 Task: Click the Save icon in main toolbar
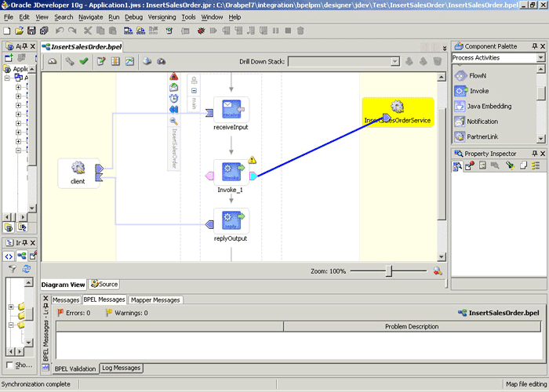[31, 31]
